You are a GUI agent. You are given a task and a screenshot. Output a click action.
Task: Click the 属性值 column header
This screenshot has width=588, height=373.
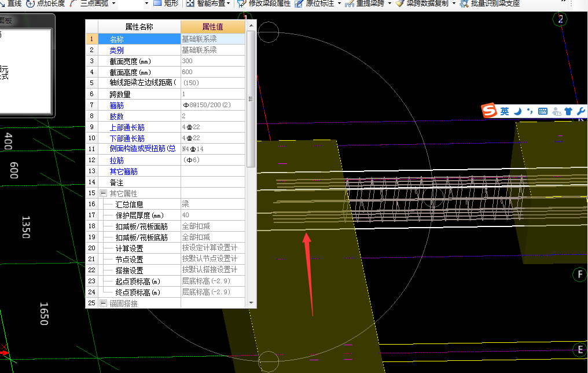[212, 27]
